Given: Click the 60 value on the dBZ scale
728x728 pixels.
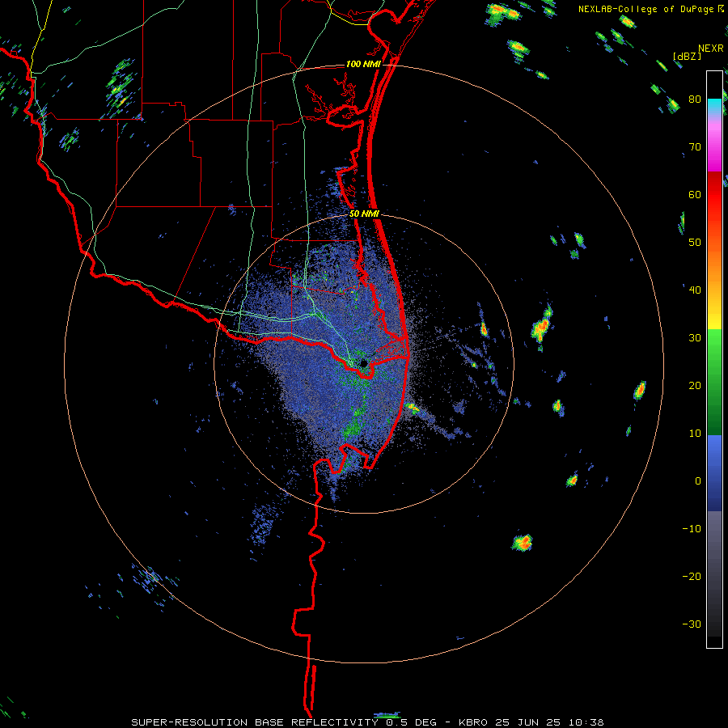Looking at the screenshot, I should 695,195.
